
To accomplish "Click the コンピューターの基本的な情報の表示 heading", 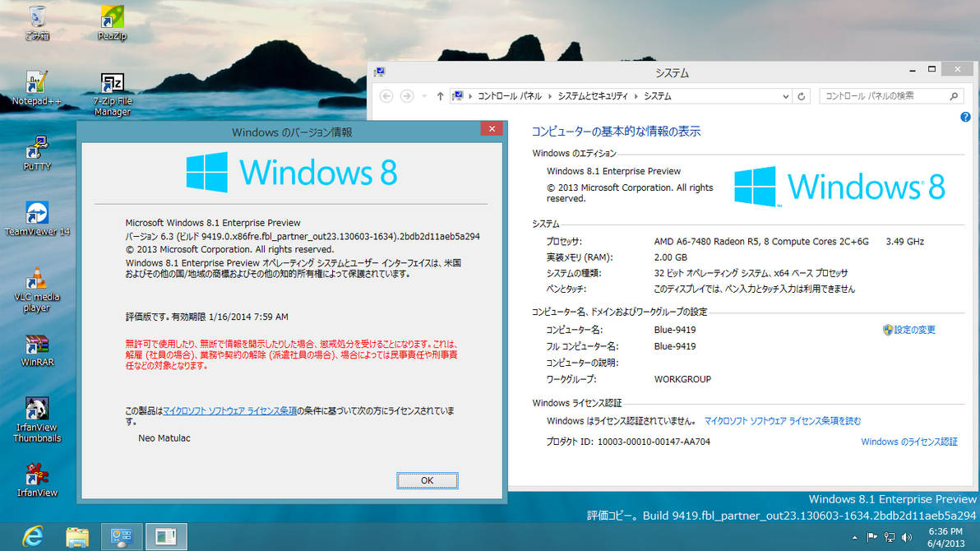I will 616,132.
